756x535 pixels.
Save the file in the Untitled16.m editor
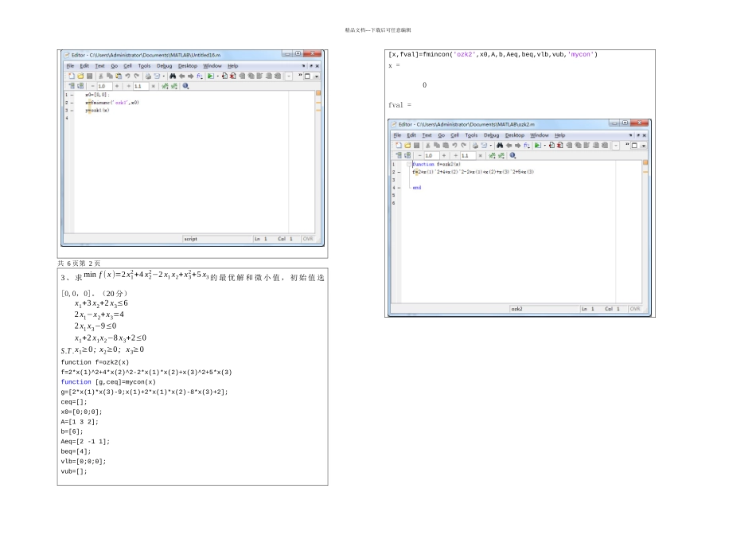pos(90,76)
